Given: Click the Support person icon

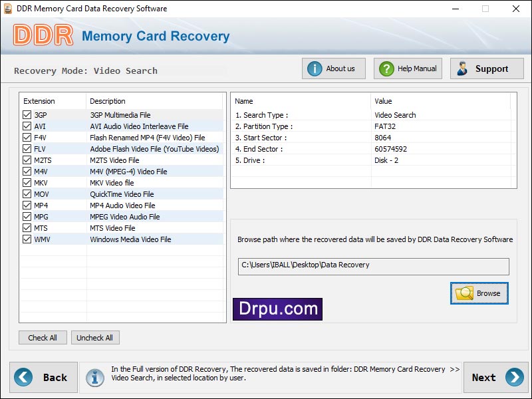Looking at the screenshot, I should point(464,68).
